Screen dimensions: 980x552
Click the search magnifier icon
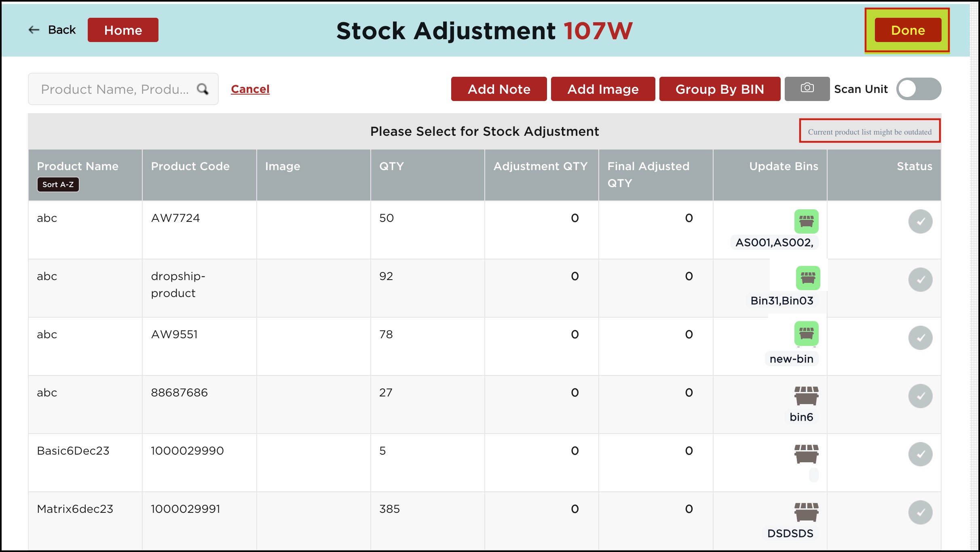[203, 89]
